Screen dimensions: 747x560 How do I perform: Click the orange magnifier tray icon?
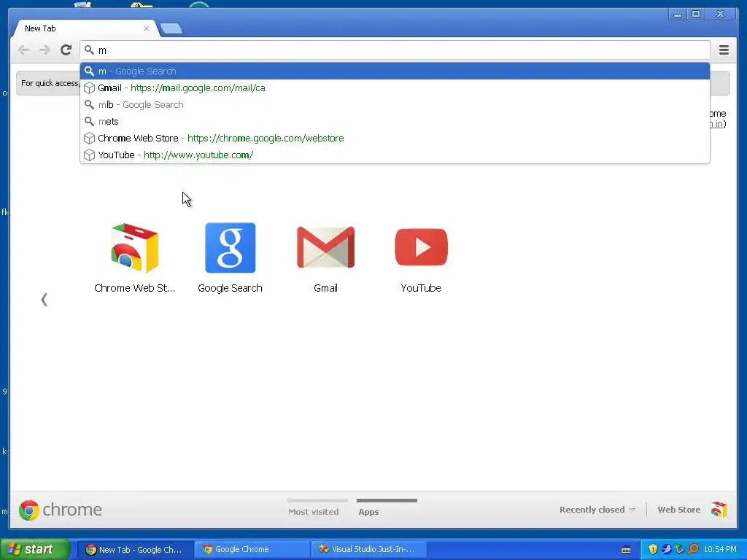pos(693,549)
